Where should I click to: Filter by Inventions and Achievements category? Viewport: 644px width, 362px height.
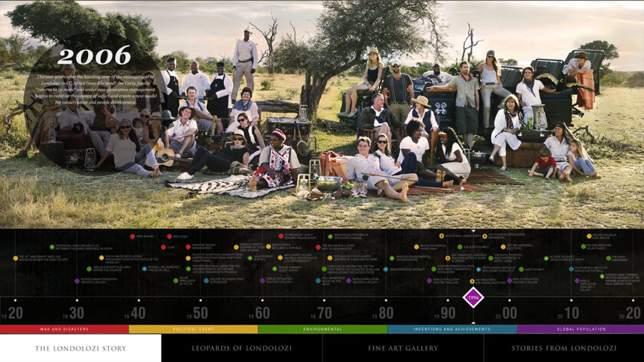tap(452, 329)
